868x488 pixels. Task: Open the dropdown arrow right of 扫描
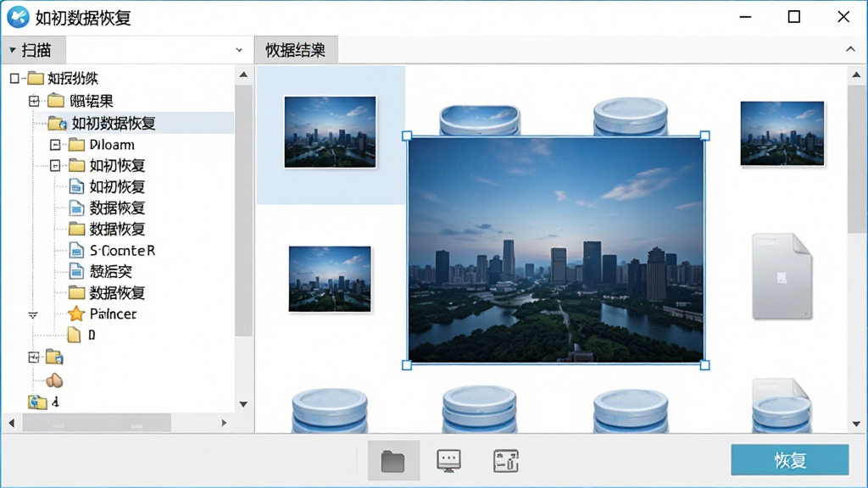click(239, 50)
